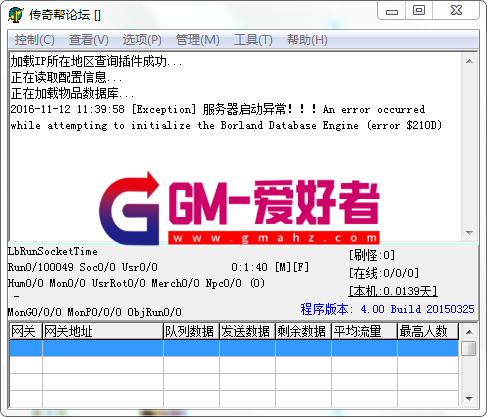Click the Run0/100049 Soc0/0 Usr0/0 status line

click(83, 267)
